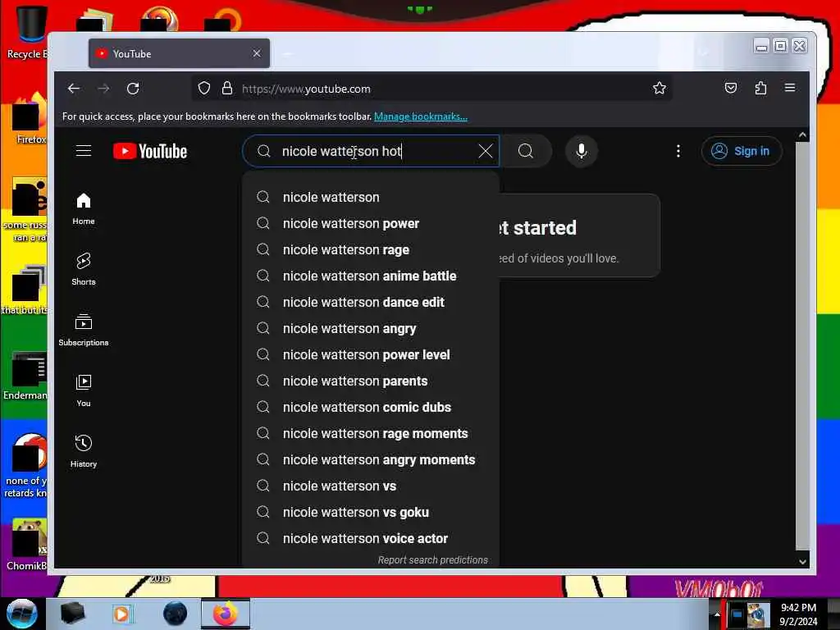Select suggestion 'nicole watterson power'

pos(371,223)
